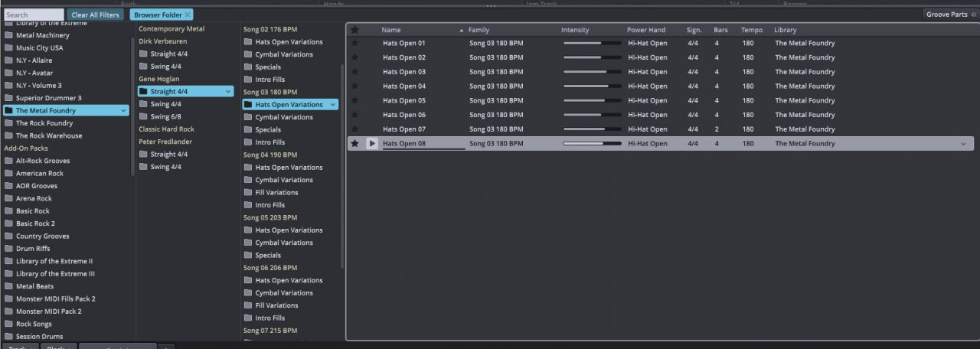The height and width of the screenshot is (349, 980).
Task: Open the Hats Open 08 row chevron
Action: point(963,144)
